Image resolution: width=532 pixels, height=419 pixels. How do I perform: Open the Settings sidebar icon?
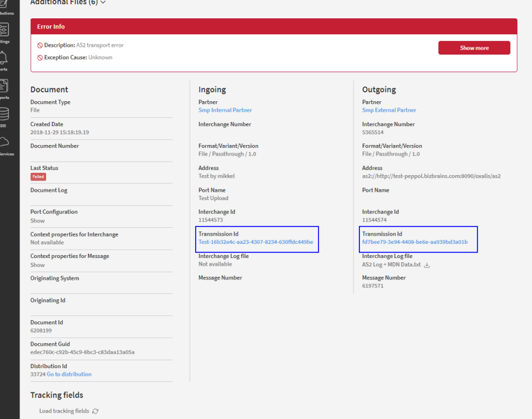point(4,30)
